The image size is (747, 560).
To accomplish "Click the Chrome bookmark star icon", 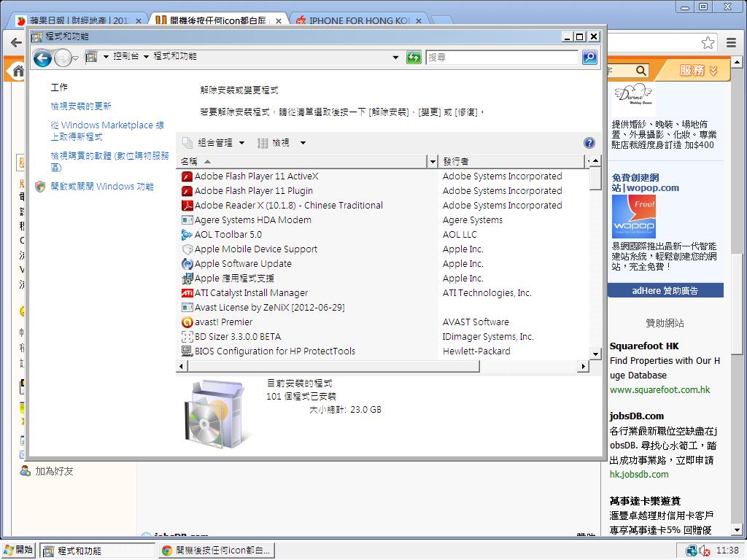I will pos(708,43).
